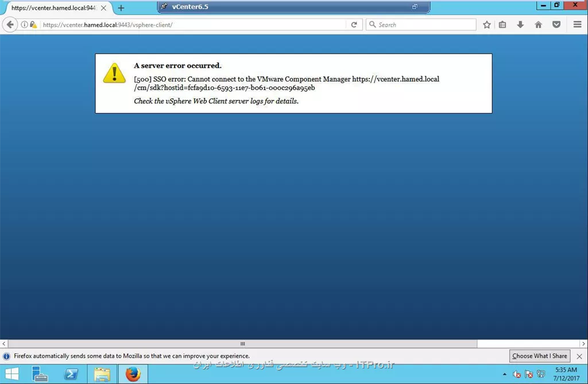Open the Windows Start button
The height and width of the screenshot is (384, 588).
[x=12, y=374]
